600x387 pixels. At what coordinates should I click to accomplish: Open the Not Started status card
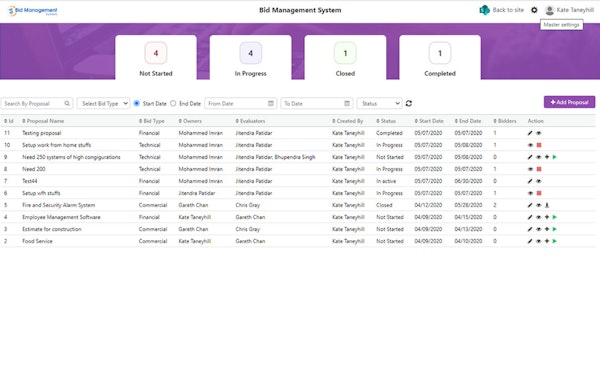156,58
